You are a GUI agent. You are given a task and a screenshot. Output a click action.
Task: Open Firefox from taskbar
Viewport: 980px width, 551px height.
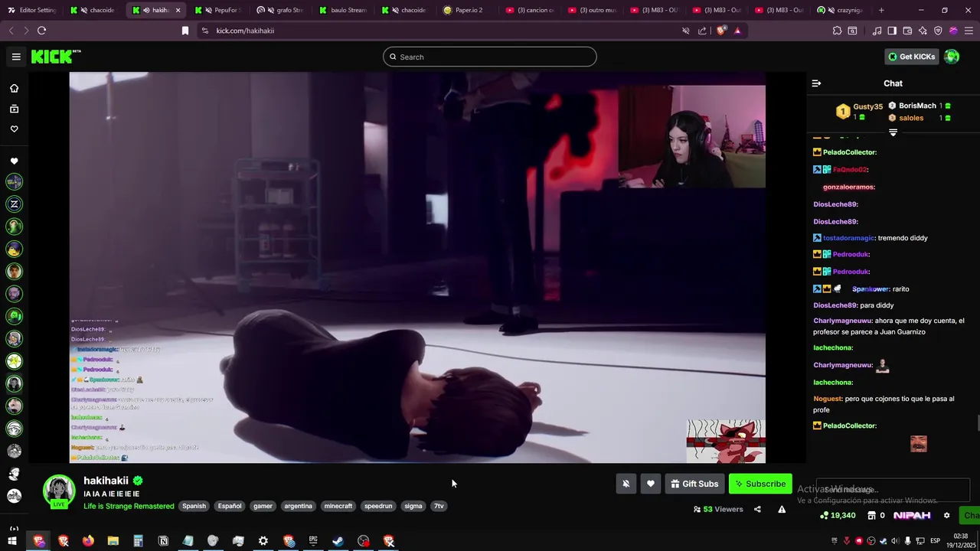point(88,541)
